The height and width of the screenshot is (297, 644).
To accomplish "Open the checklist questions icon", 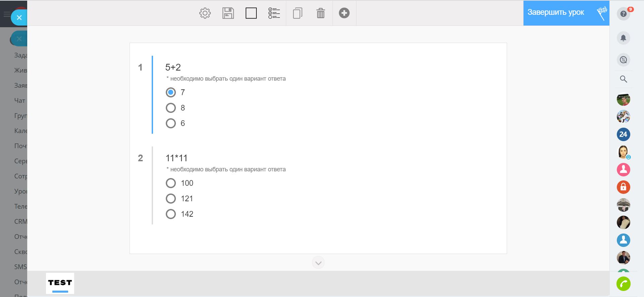I will pyautogui.click(x=274, y=13).
